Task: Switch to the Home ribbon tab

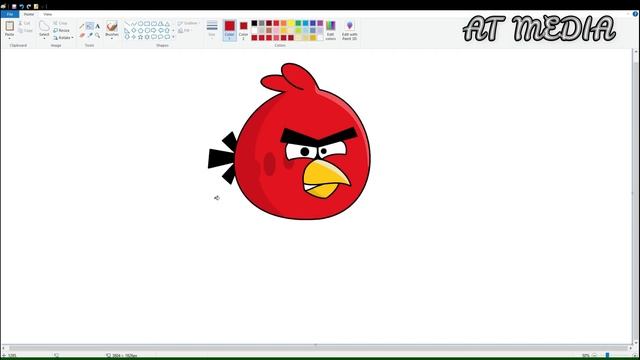Action: pyautogui.click(x=29, y=14)
